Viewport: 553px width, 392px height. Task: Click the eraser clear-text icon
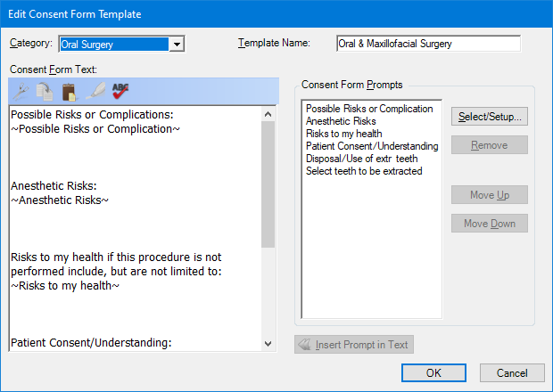[x=95, y=90]
